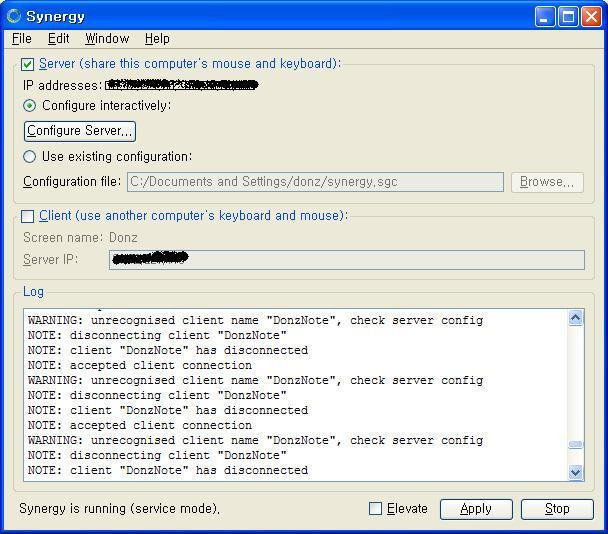This screenshot has width=608, height=534.
Task: Click the log scrollbar thumb
Action: click(575, 444)
